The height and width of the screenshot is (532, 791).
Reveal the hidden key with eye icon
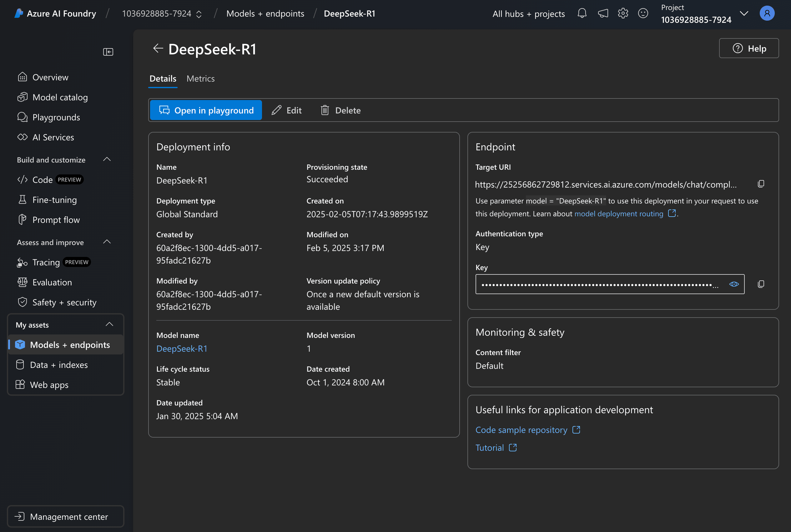[734, 284]
